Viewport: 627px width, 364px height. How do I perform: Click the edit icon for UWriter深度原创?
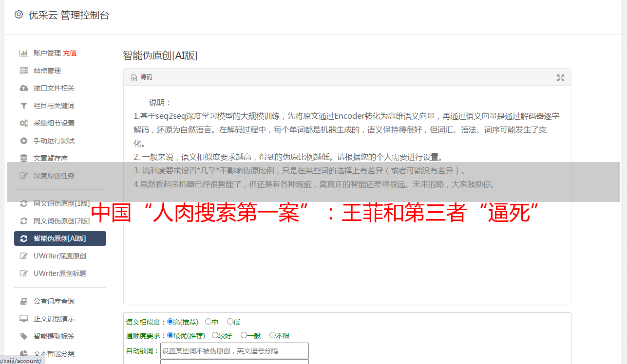click(x=23, y=256)
